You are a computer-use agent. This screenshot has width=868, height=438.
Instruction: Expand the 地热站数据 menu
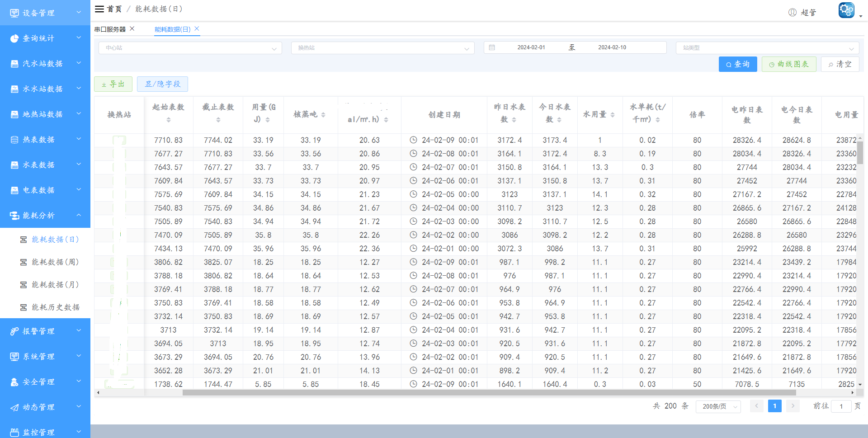click(x=45, y=114)
